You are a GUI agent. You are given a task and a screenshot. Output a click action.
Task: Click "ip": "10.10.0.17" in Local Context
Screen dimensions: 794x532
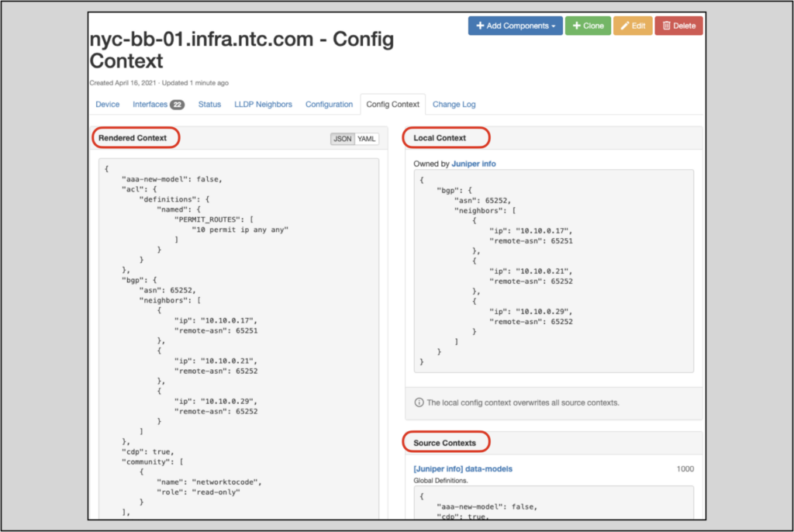tap(531, 230)
